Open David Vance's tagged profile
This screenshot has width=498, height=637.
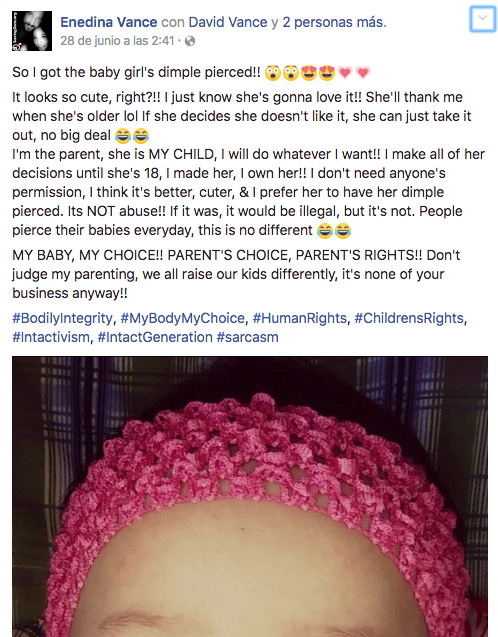(x=228, y=22)
